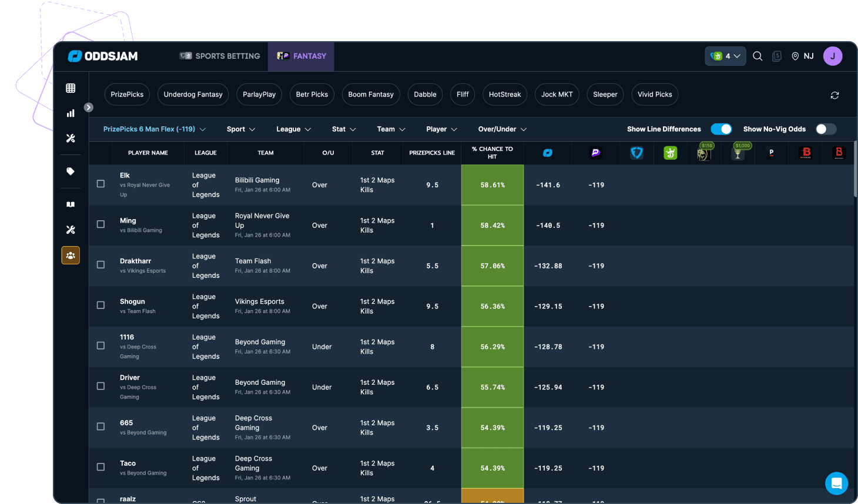
Task: Click the PrizePicks purple logo column header
Action: click(595, 153)
